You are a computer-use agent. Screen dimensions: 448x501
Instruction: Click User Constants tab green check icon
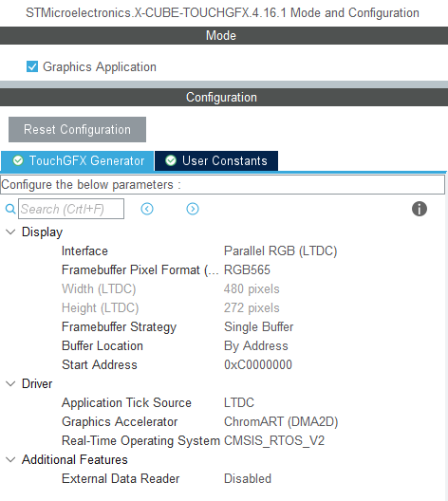(171, 160)
